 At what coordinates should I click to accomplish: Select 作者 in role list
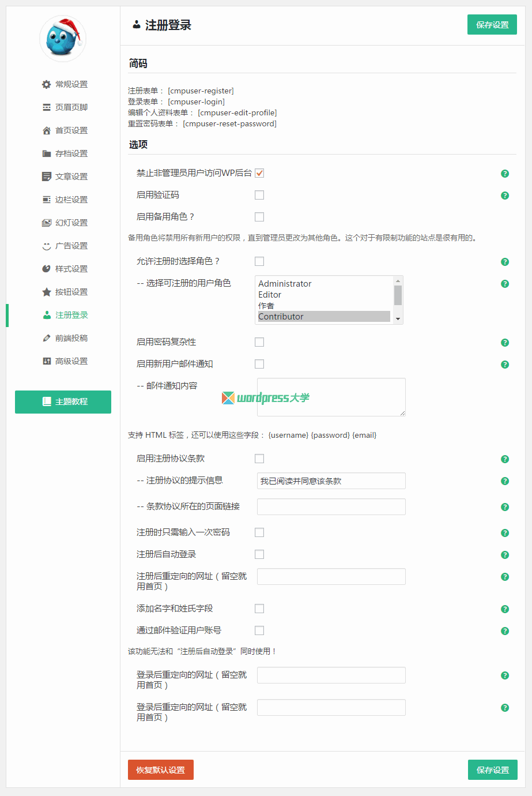tap(324, 306)
